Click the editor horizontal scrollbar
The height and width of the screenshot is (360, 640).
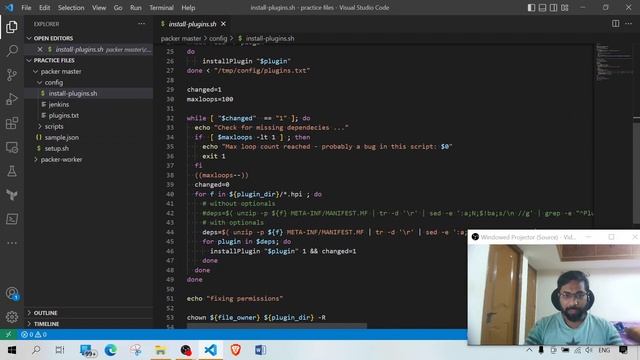coord(277,326)
